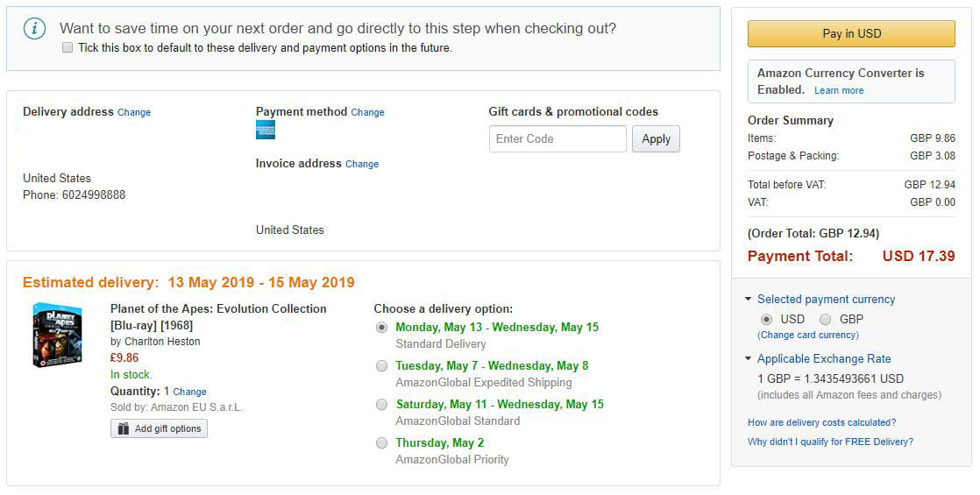Pick the AmazonGlobal Standard radio button

(381, 405)
